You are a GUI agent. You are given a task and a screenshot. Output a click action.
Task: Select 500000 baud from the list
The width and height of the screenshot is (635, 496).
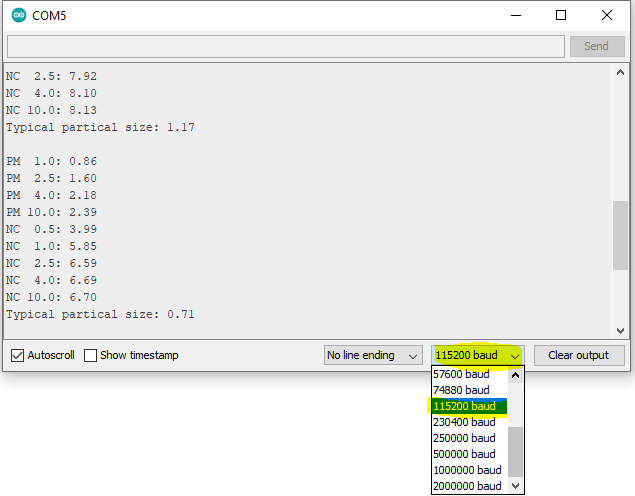tap(469, 454)
